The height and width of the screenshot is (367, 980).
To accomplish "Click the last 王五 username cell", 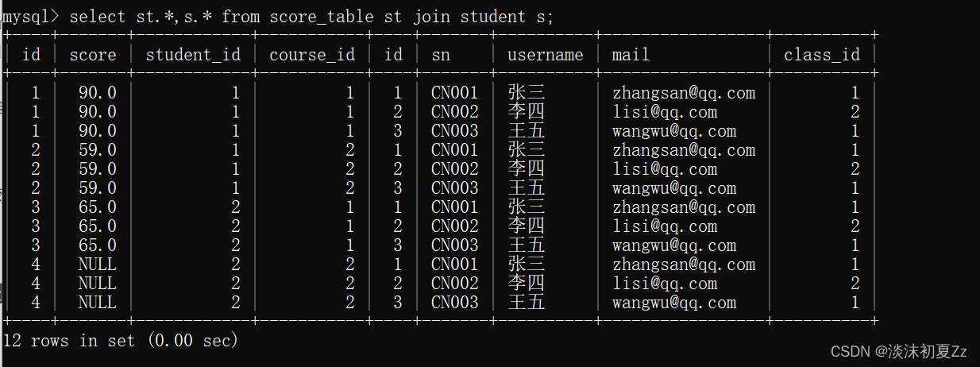I will coord(527,303).
